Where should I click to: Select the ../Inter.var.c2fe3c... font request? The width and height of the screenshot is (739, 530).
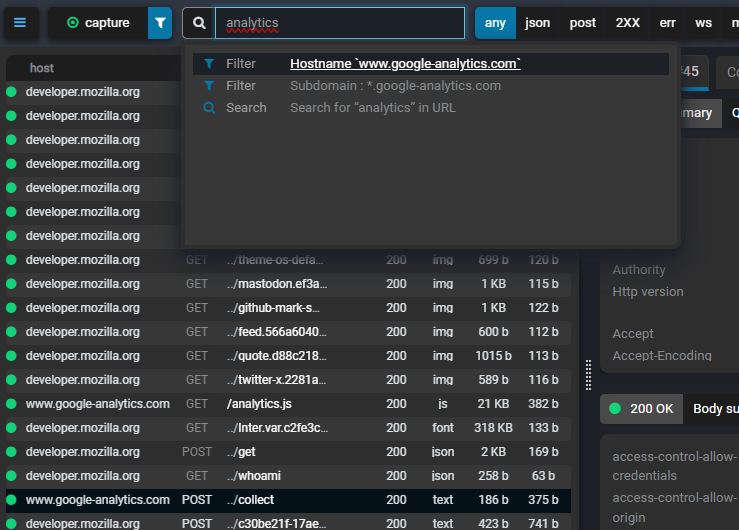click(288, 428)
